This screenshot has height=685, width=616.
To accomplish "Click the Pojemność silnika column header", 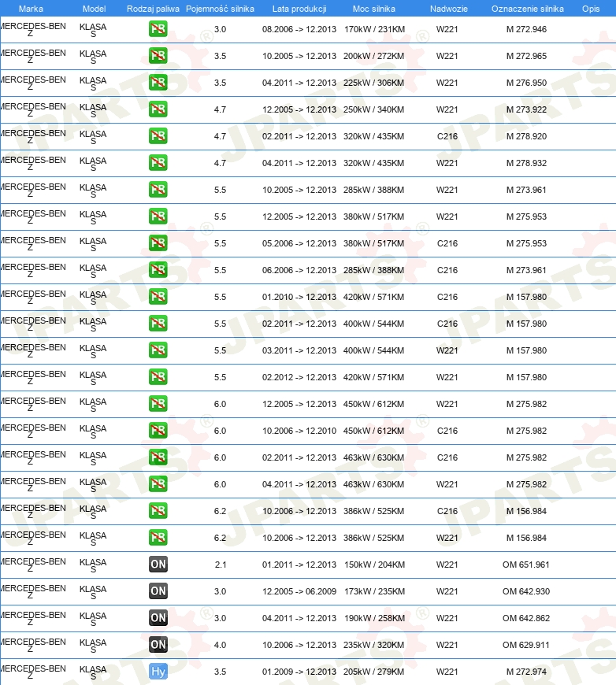I will [x=220, y=9].
